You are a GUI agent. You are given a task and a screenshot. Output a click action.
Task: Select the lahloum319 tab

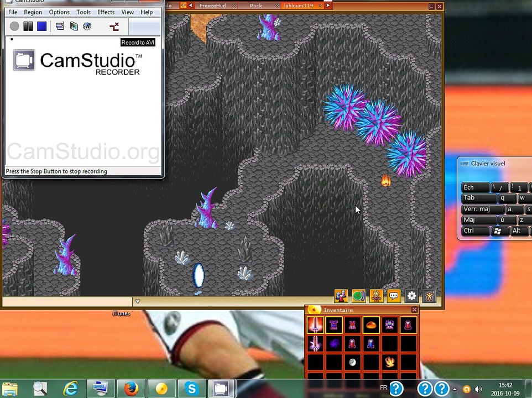pyautogui.click(x=299, y=6)
